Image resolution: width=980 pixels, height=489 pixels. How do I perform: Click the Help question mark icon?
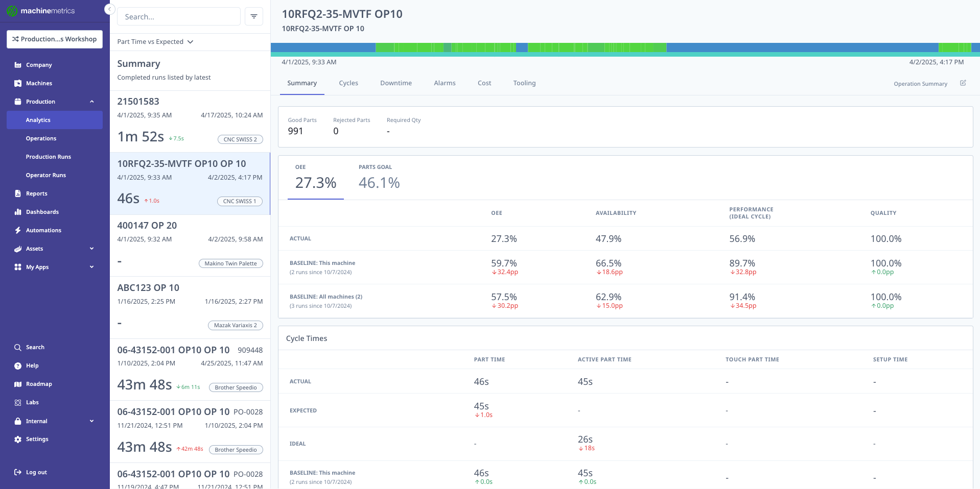(18, 365)
